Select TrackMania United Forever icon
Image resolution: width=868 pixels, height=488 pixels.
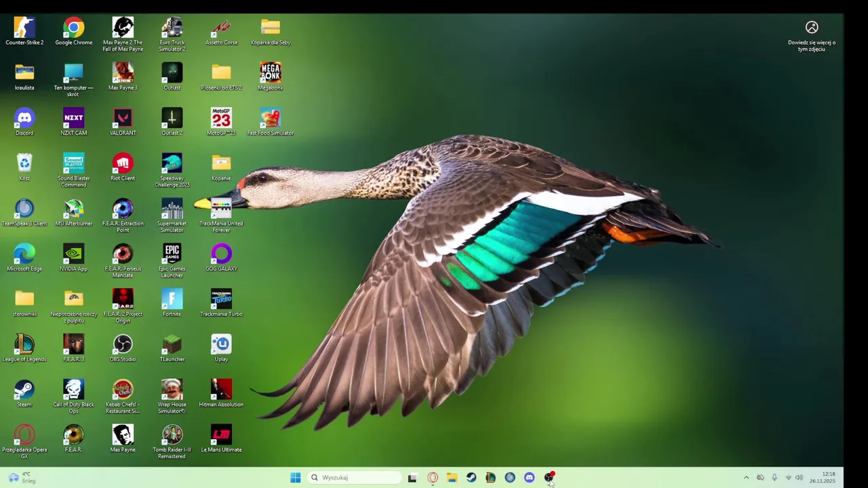221,216
